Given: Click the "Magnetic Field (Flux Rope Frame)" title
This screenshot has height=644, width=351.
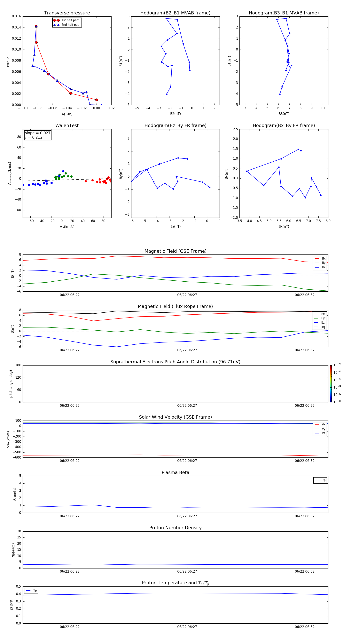Looking at the screenshot, I should [x=175, y=307].
